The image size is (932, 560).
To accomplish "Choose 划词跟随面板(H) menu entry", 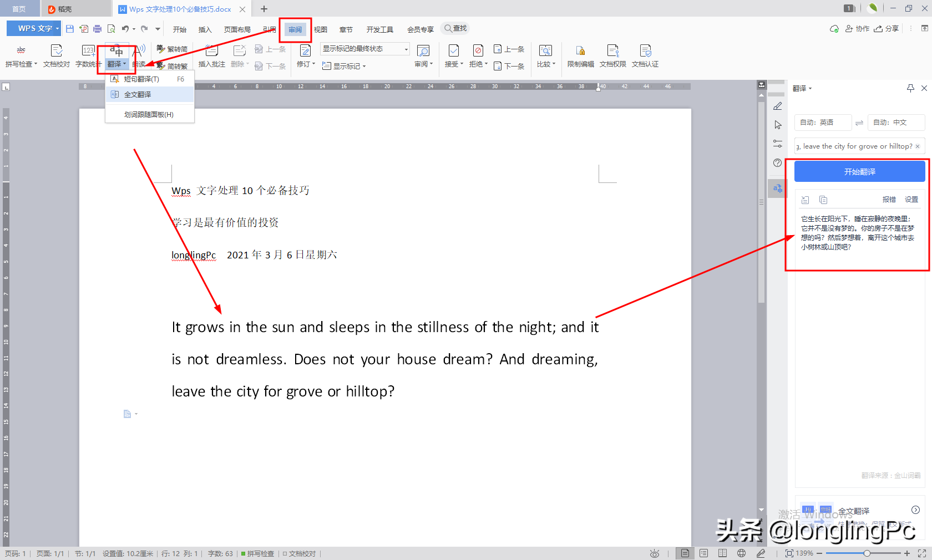I will click(x=150, y=115).
